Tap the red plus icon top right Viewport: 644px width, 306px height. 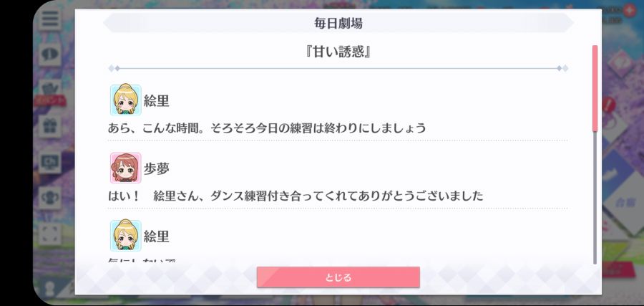click(629, 10)
